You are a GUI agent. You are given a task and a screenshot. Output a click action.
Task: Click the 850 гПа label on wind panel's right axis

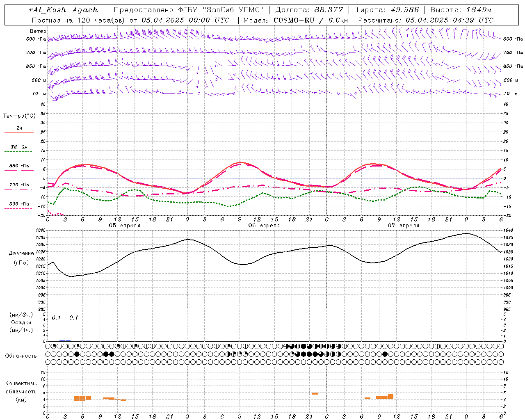coord(513,66)
